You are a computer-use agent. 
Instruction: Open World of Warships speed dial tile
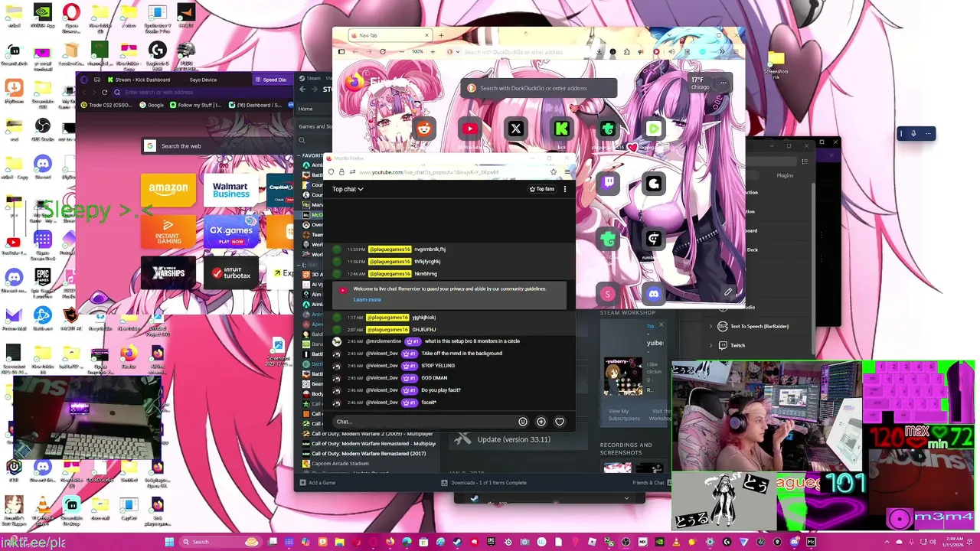pyautogui.click(x=168, y=273)
